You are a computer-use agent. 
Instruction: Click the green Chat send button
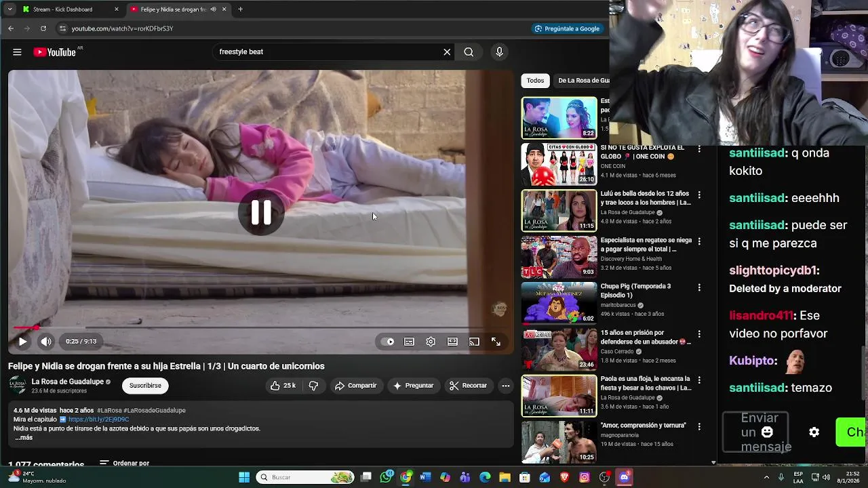(x=852, y=432)
